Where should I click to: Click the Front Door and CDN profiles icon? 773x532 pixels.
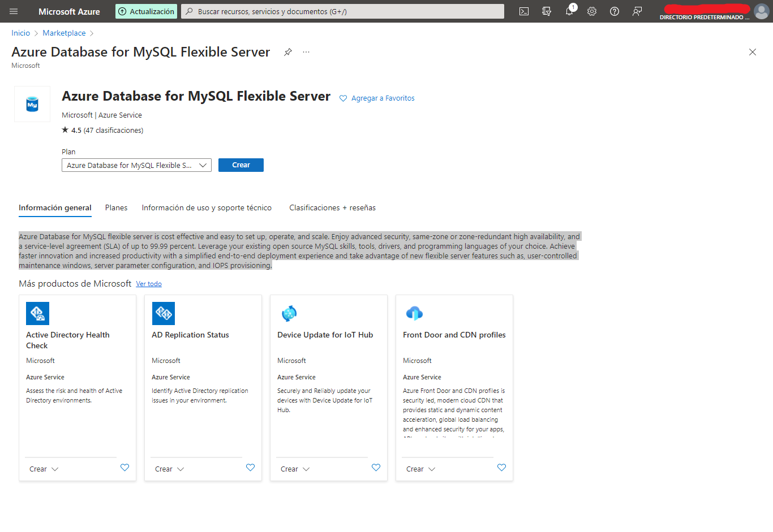point(415,313)
